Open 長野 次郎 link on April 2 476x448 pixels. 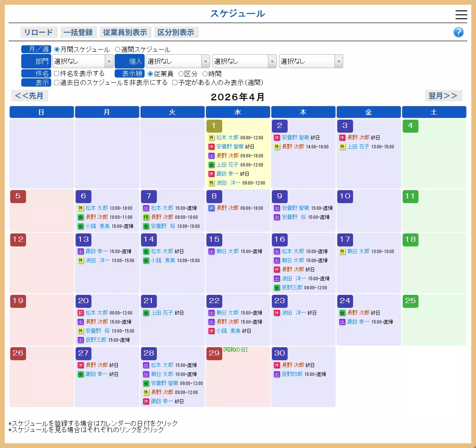coord(293,147)
